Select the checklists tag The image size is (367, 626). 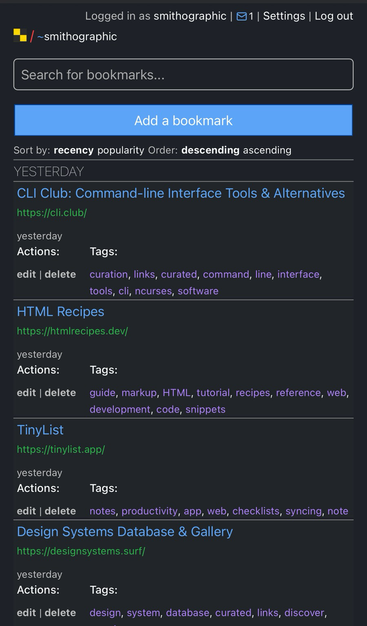click(256, 511)
